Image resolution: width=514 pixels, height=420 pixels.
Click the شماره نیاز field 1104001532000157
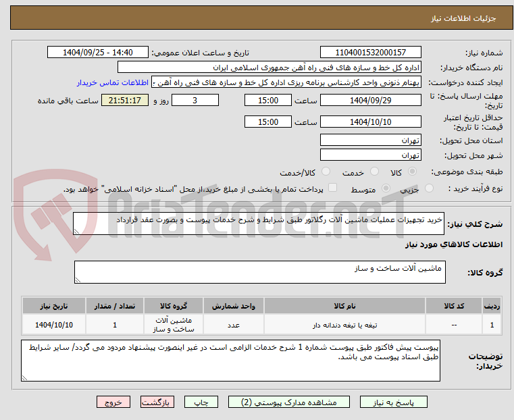tap(370, 53)
